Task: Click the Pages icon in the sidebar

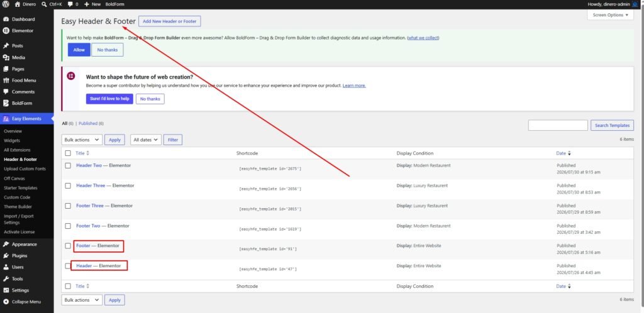Action: click(6, 69)
